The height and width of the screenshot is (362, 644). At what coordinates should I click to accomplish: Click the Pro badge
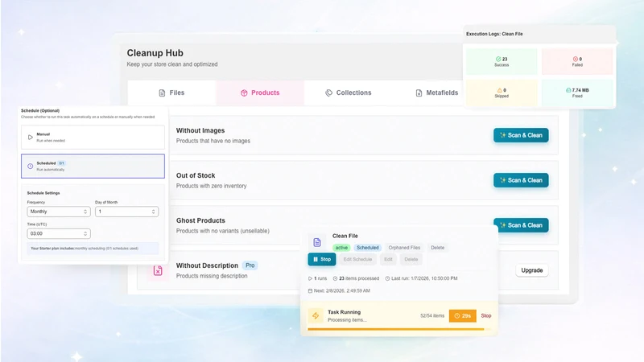coord(250,265)
